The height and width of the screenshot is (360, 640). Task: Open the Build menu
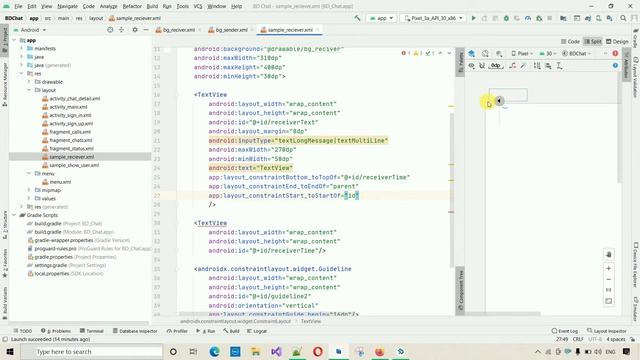152,6
